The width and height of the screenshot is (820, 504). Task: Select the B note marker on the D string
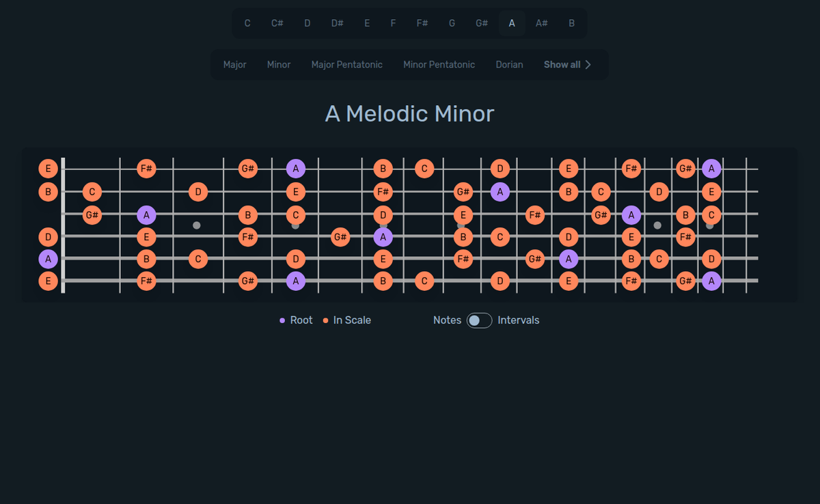464,237
